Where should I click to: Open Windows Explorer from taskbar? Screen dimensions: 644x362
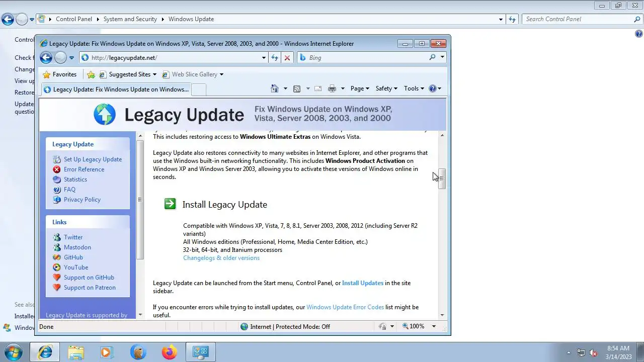(76, 352)
